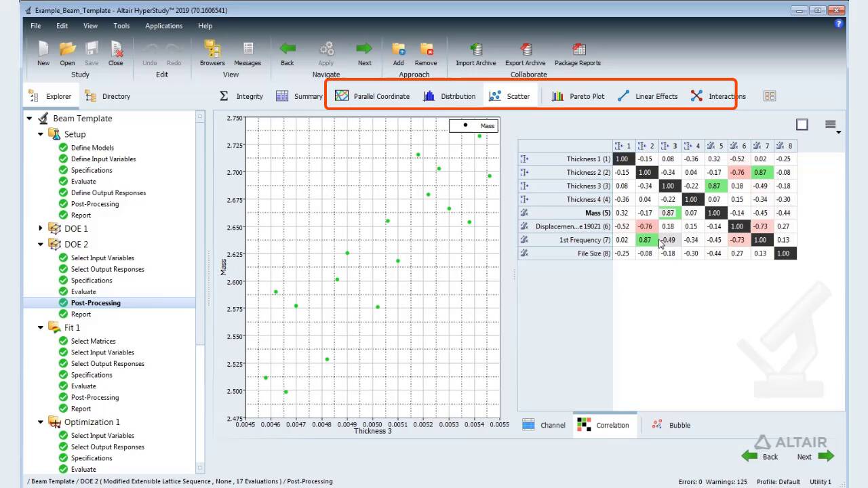Screen dimensions: 868x488
Task: Switch to the Distribution tab
Action: (449, 96)
